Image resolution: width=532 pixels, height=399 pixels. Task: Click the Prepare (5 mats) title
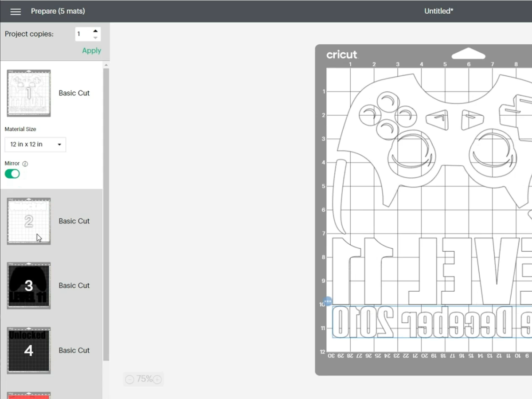point(58,11)
